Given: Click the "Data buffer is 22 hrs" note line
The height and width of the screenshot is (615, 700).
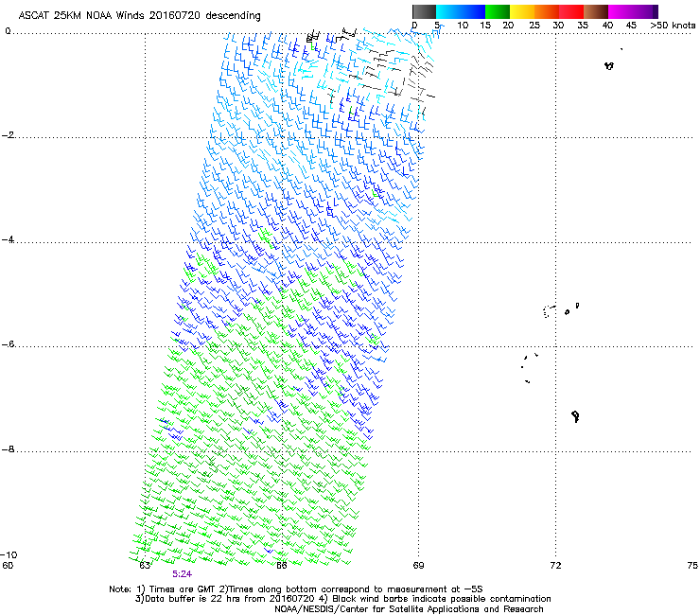Looking at the screenshot, I should tap(342, 599).
